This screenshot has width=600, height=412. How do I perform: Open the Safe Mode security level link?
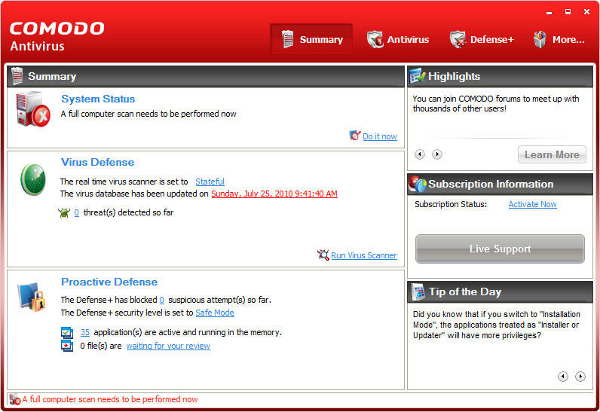(215, 313)
